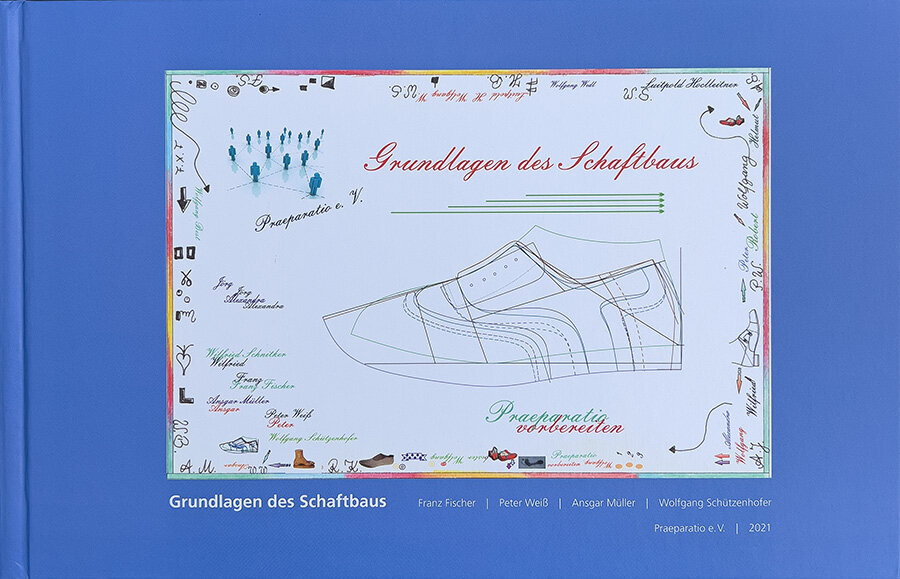Click the green script 'Wilfried Schnitker'
This screenshot has width=900, height=579.
point(246,353)
